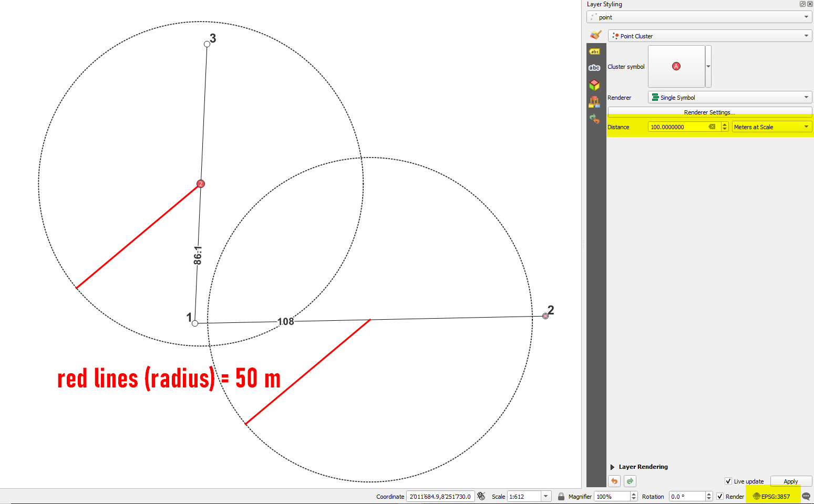
Task: Click the Magnifier spinner arrows
Action: (x=634, y=496)
